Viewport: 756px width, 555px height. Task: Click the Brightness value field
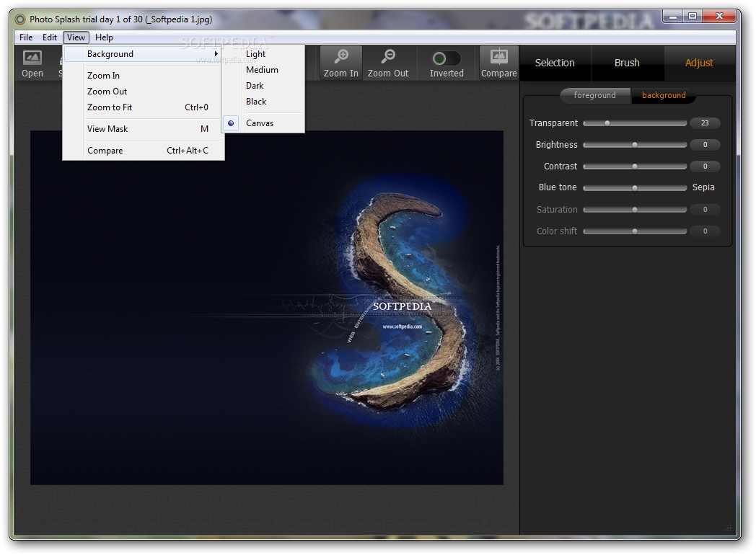coord(705,145)
